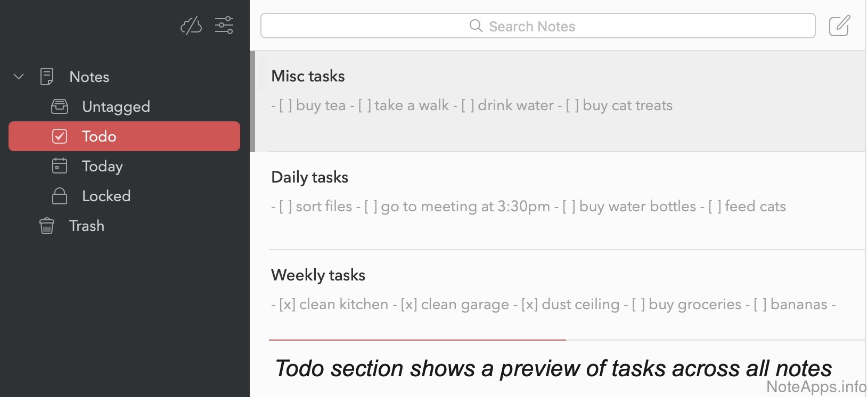Click the Today calendar icon
Viewport: 868px width, 397px height.
coord(60,166)
